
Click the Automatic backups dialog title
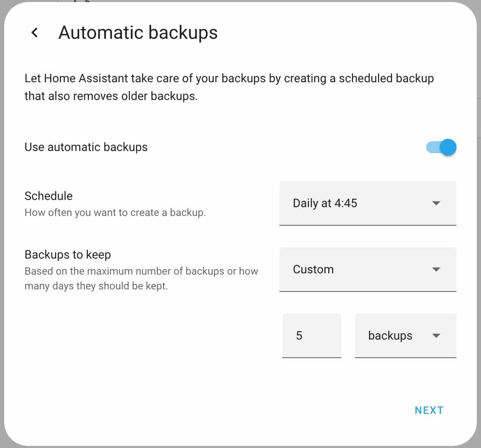(x=138, y=32)
